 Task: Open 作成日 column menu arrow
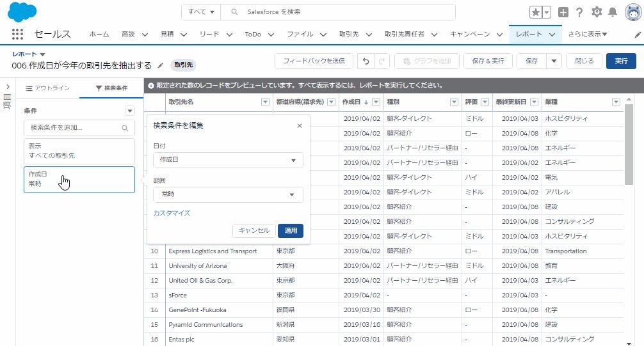point(376,102)
